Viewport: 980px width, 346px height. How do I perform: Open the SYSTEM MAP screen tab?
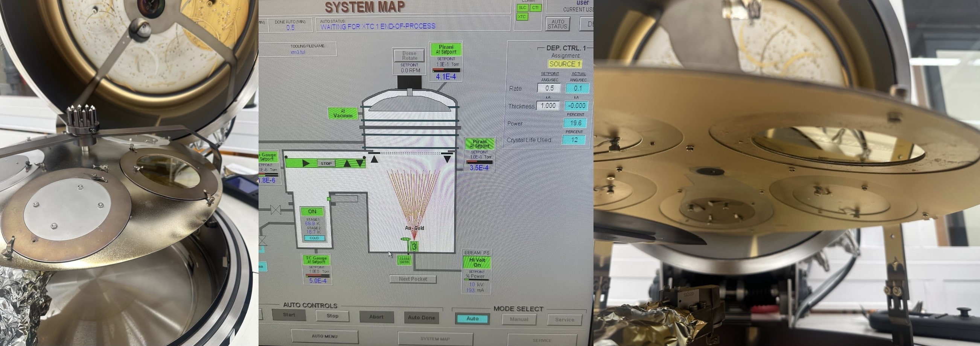(435, 338)
